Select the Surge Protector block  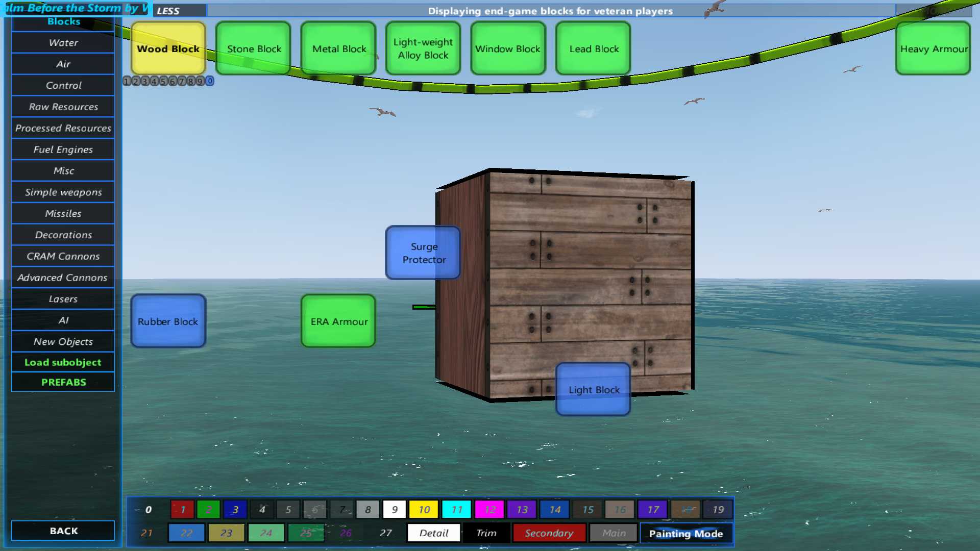[x=423, y=253]
